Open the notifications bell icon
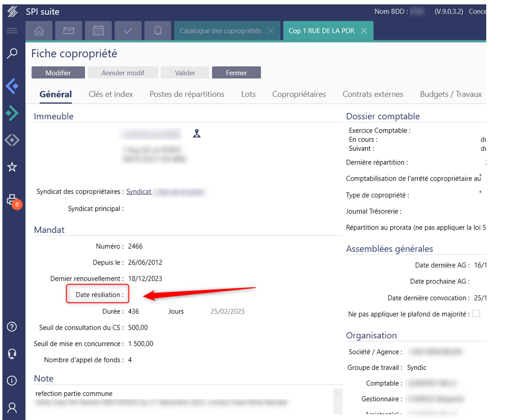510x420 pixels. coord(158,31)
